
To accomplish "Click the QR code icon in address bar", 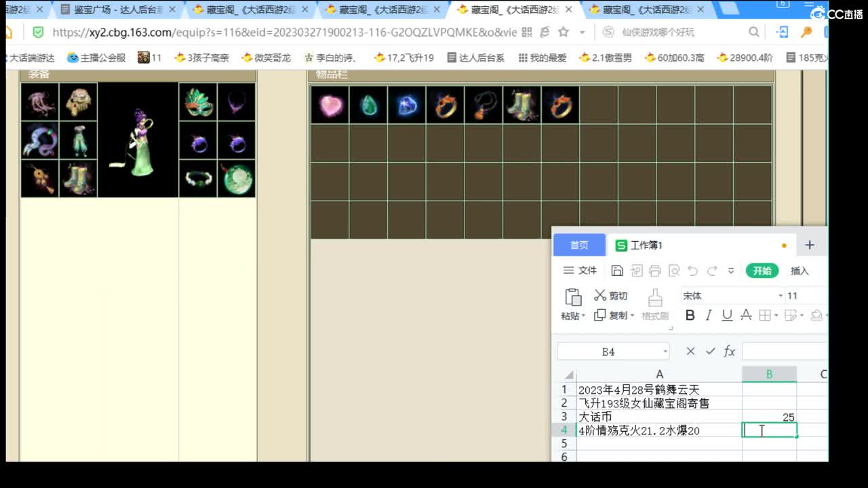I will [x=527, y=32].
